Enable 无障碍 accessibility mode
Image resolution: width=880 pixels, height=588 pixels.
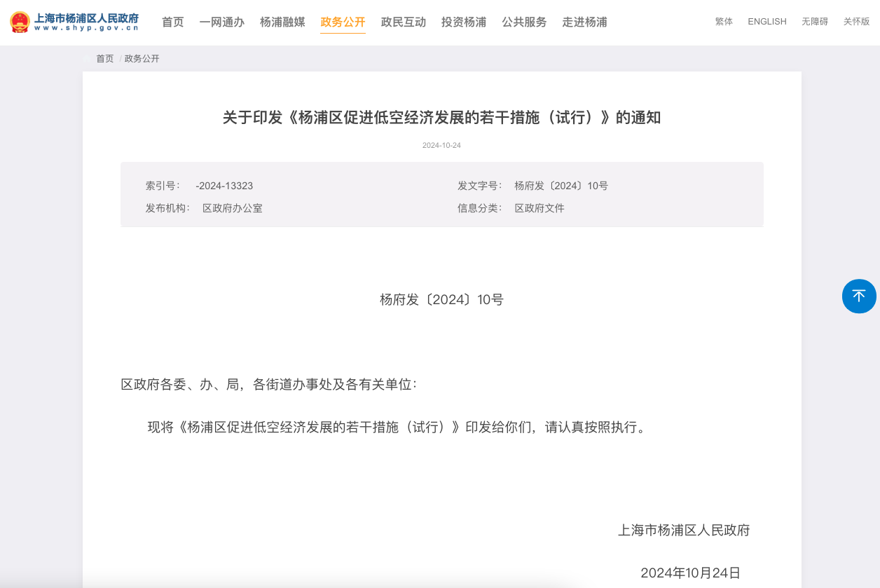(x=814, y=22)
